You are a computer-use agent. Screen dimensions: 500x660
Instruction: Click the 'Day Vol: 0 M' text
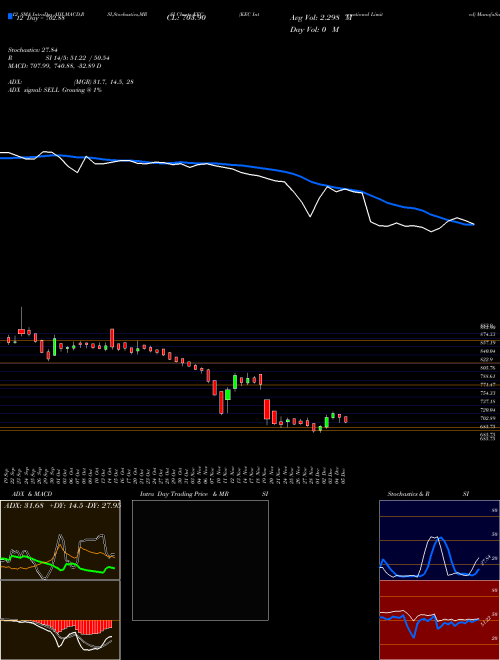[x=314, y=30]
